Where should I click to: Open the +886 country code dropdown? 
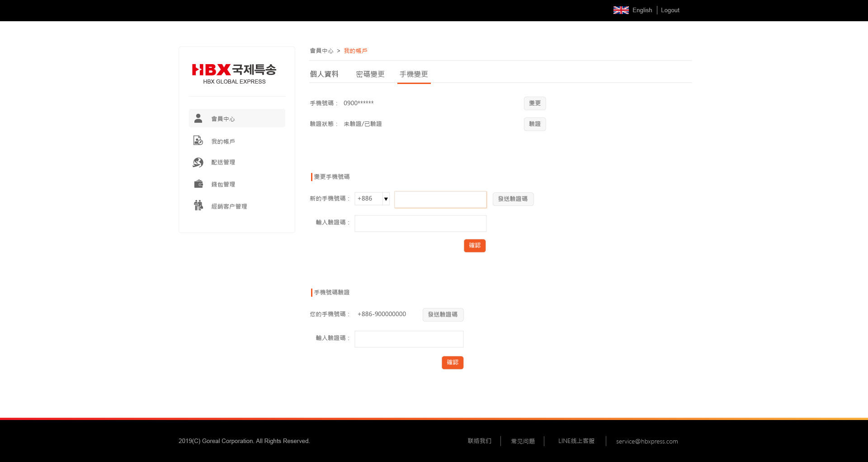point(372,199)
